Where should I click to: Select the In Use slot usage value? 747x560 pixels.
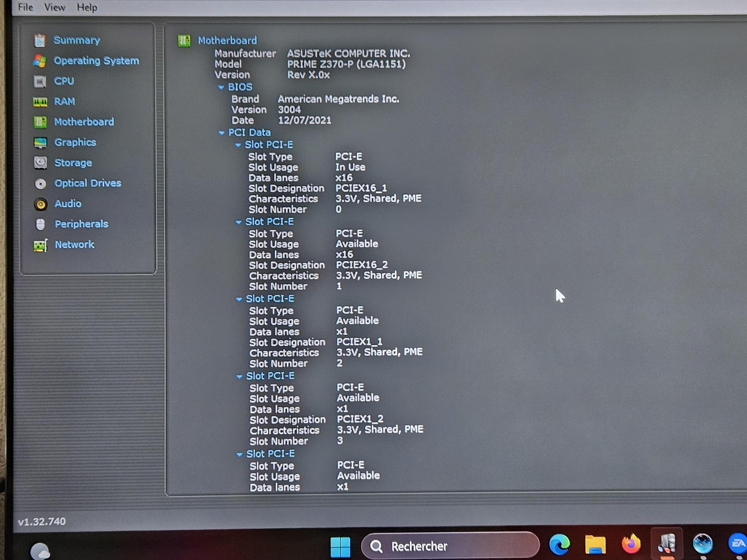pos(350,167)
